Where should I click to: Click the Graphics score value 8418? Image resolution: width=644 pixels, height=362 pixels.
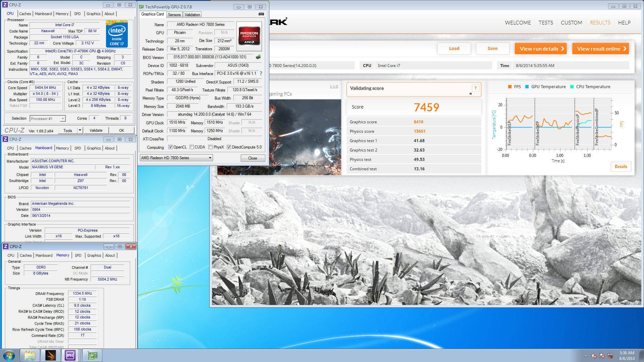pos(418,122)
